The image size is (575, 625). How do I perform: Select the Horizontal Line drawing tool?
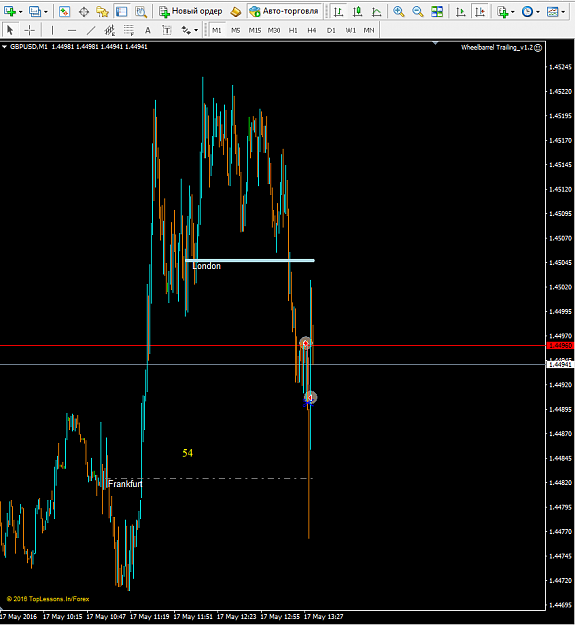(72, 30)
